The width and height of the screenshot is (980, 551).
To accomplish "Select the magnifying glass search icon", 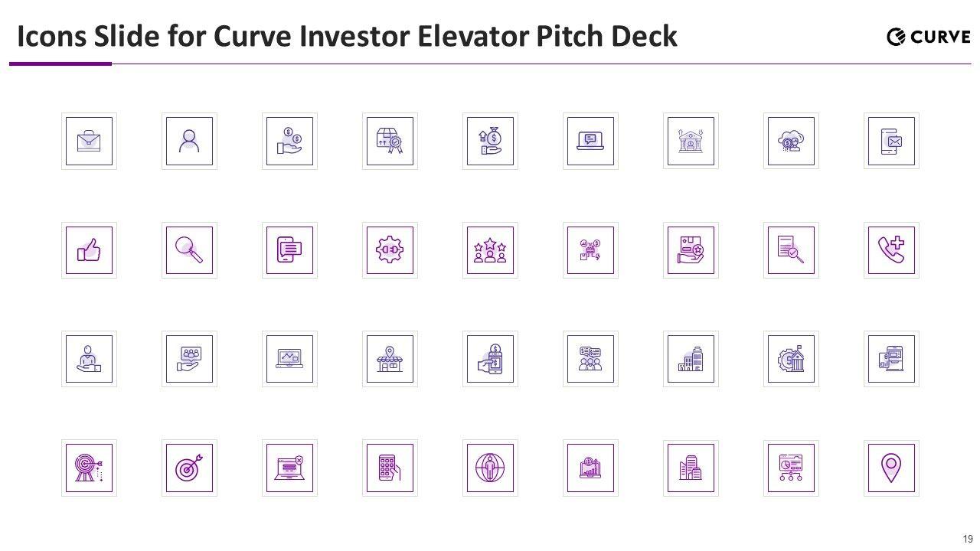I will click(x=189, y=250).
